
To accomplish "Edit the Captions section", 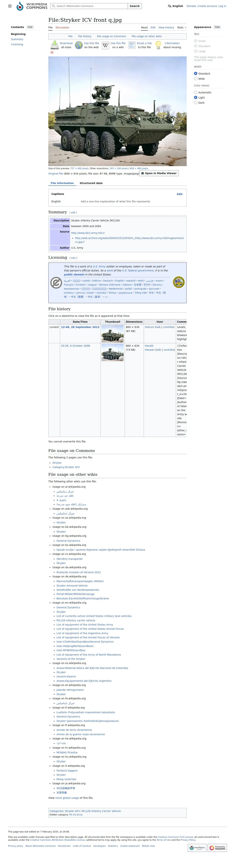I will [179, 194].
